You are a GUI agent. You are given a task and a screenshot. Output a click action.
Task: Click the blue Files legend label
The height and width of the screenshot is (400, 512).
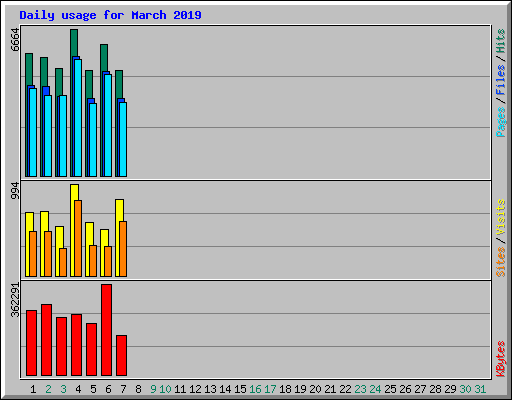click(x=501, y=80)
